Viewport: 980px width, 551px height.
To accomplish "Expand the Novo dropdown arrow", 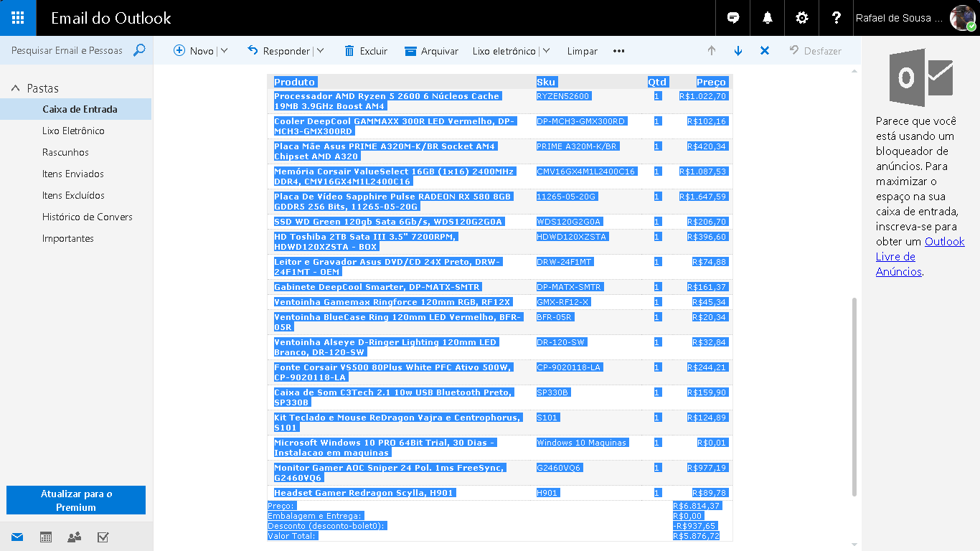I will coord(224,51).
